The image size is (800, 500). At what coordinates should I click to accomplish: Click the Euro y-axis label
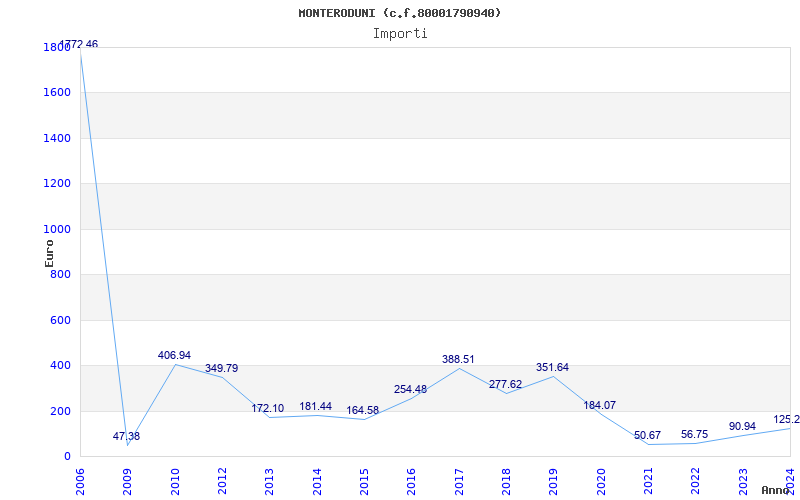coord(49,253)
